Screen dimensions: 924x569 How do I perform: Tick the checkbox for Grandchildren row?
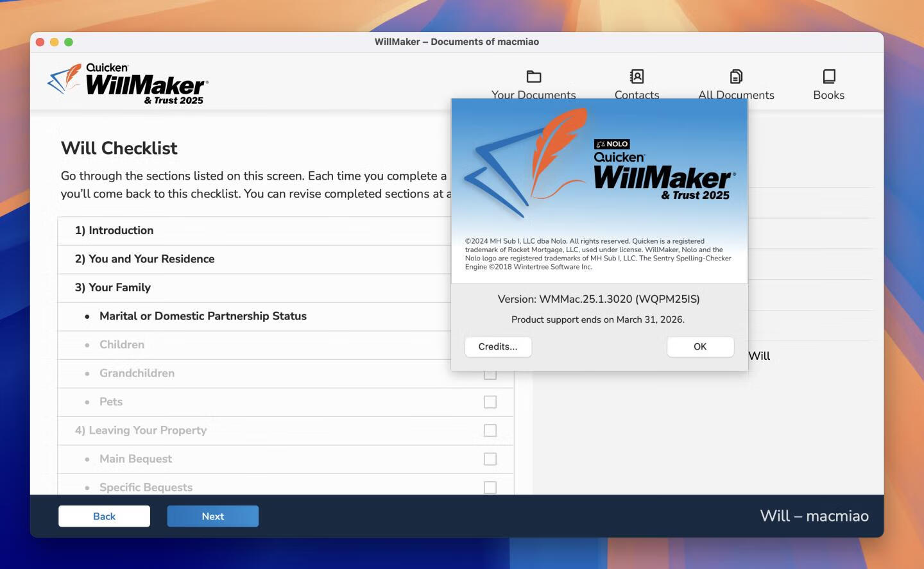[490, 375]
